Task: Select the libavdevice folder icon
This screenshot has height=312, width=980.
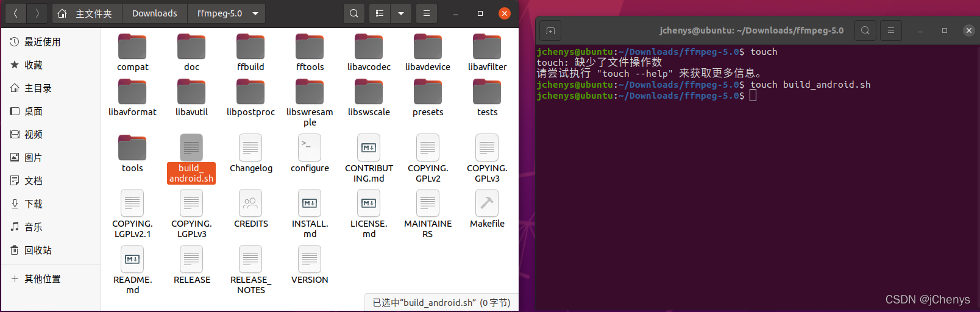Action: 428,46
